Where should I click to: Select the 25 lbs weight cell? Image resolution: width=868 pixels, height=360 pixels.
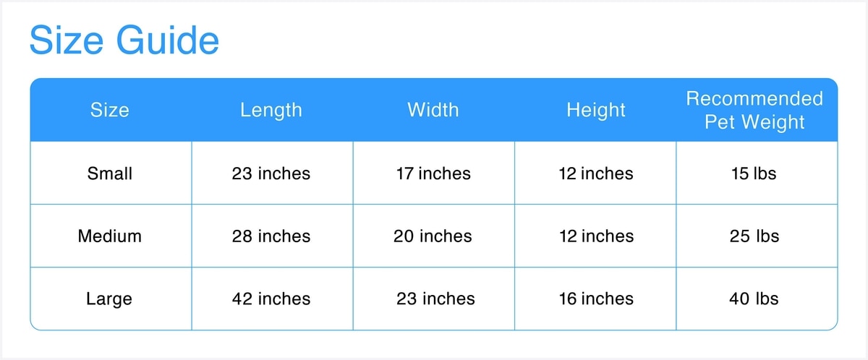click(x=754, y=236)
